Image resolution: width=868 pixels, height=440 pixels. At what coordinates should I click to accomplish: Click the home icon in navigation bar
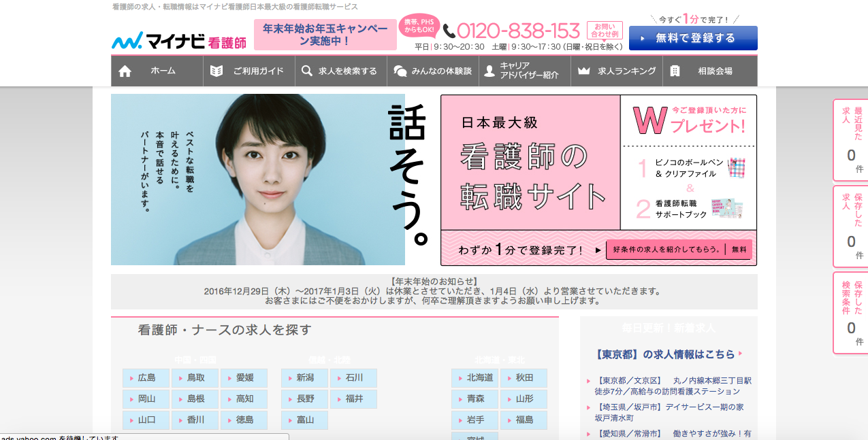[125, 71]
